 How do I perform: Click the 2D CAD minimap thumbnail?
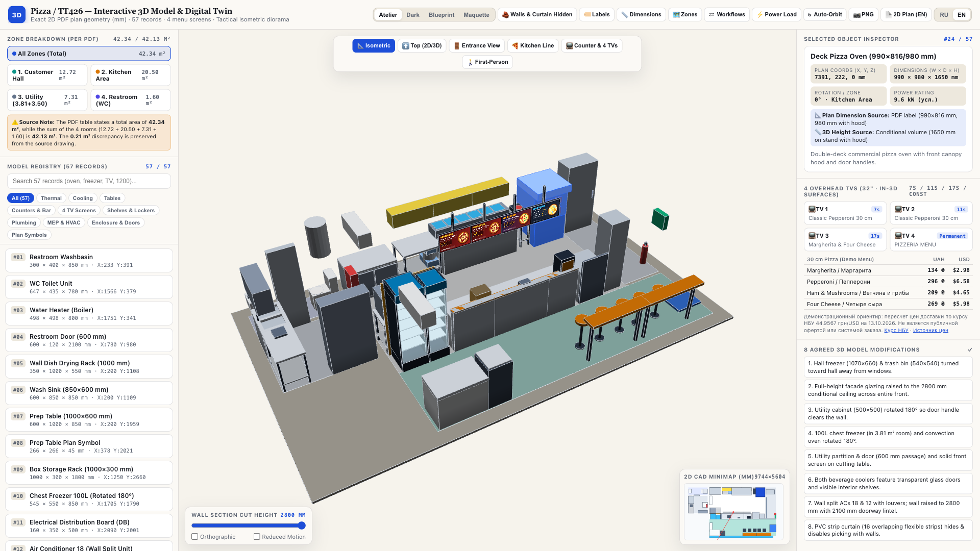coord(733,512)
